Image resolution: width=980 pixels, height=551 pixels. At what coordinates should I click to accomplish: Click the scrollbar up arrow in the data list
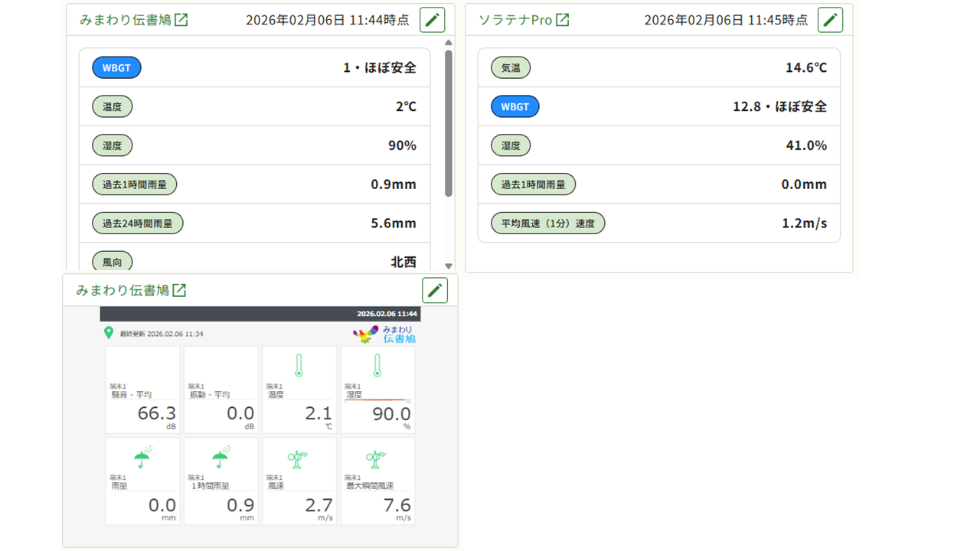coord(449,43)
